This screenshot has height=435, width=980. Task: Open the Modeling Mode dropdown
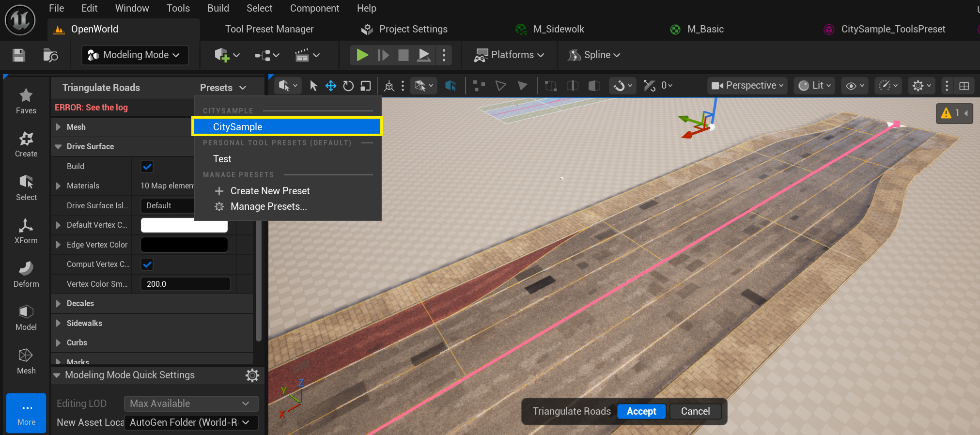135,55
